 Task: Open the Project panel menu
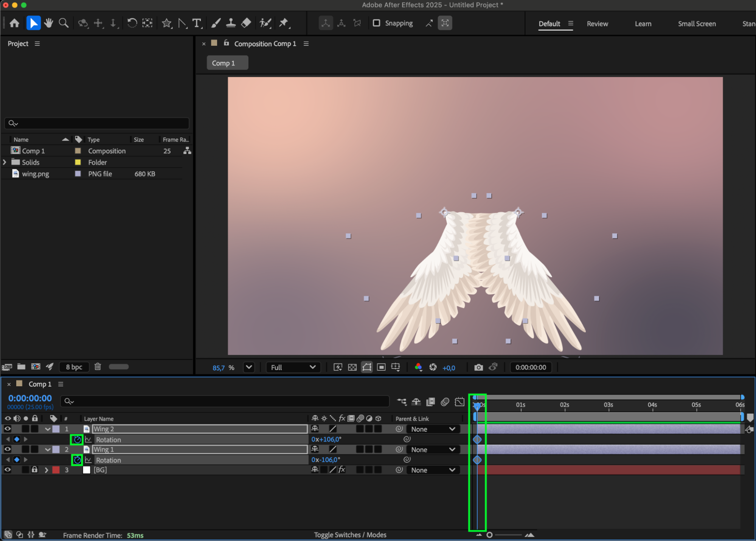tap(37, 44)
